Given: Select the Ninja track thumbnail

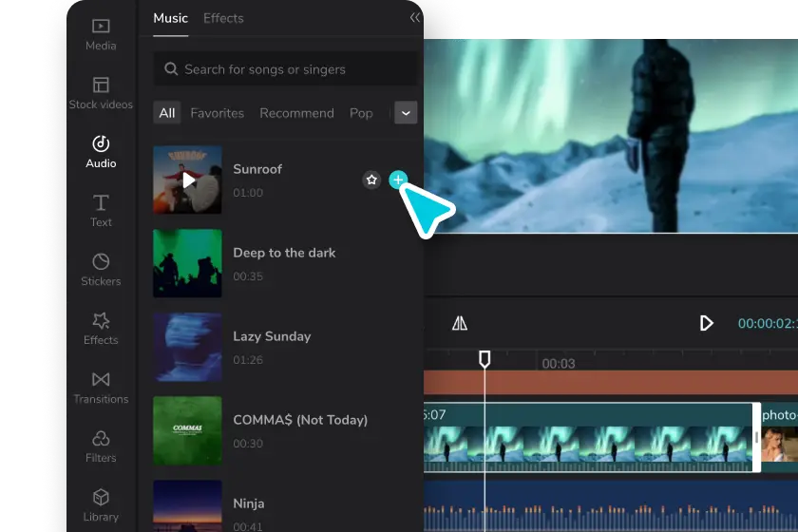Looking at the screenshot, I should tap(188, 506).
